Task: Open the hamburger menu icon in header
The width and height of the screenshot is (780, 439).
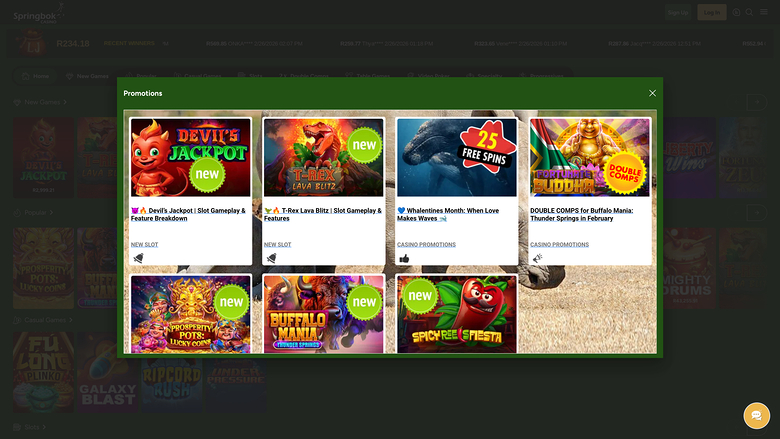Action: coord(764,12)
